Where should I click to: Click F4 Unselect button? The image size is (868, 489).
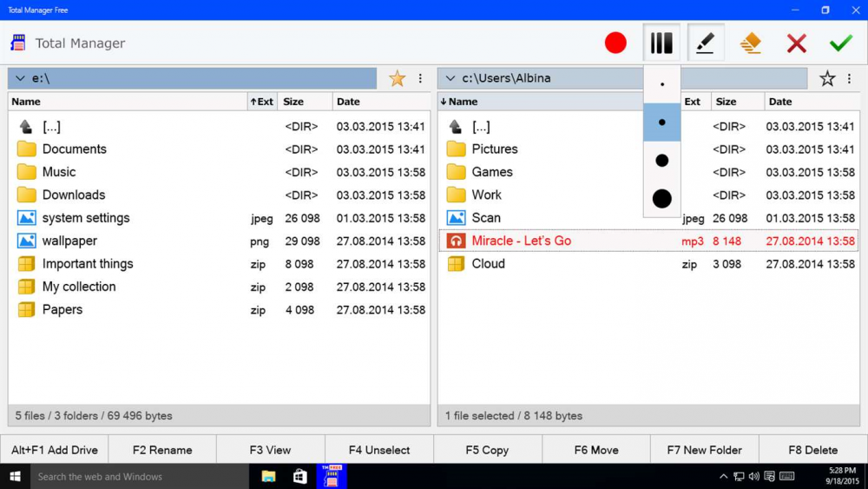pyautogui.click(x=379, y=450)
